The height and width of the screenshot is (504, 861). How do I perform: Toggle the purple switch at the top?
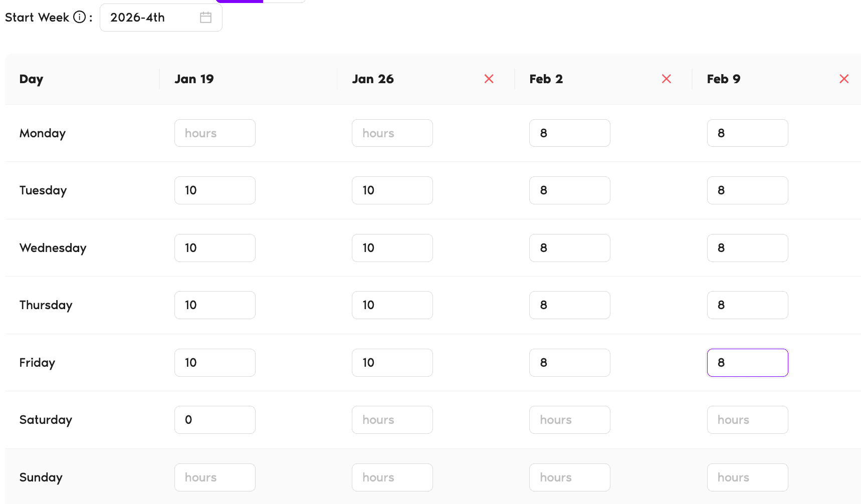(239, 1)
